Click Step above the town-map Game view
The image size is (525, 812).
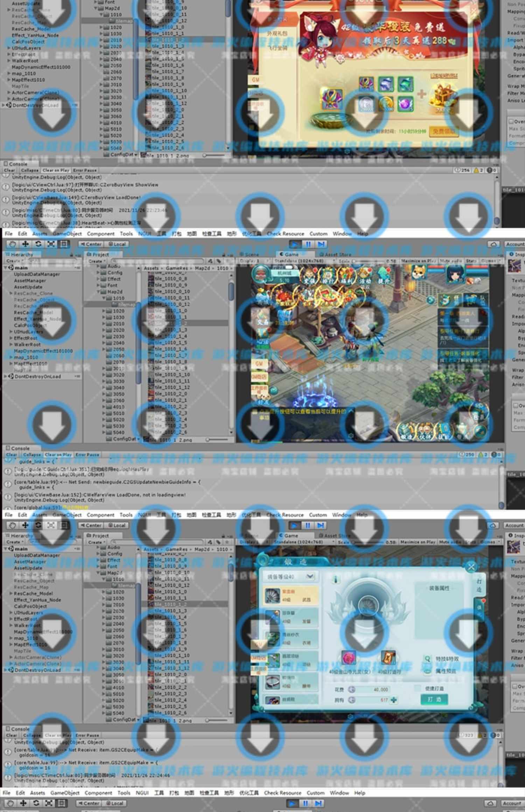(321, 244)
